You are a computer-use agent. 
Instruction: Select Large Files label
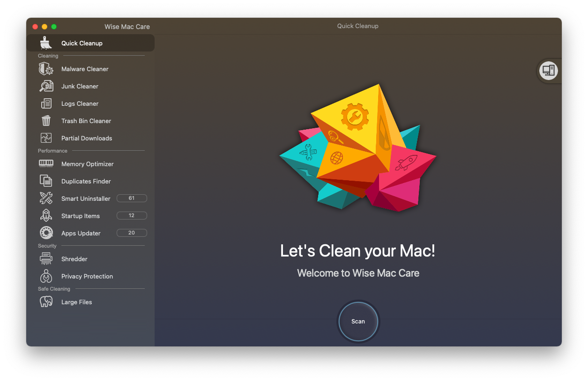pos(76,302)
